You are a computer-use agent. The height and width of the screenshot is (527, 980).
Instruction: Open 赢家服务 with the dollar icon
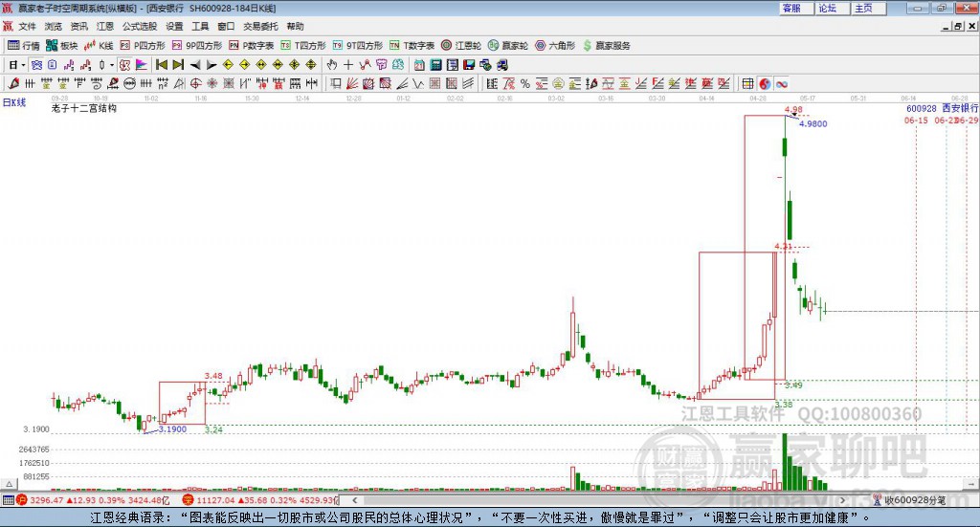(x=606, y=46)
